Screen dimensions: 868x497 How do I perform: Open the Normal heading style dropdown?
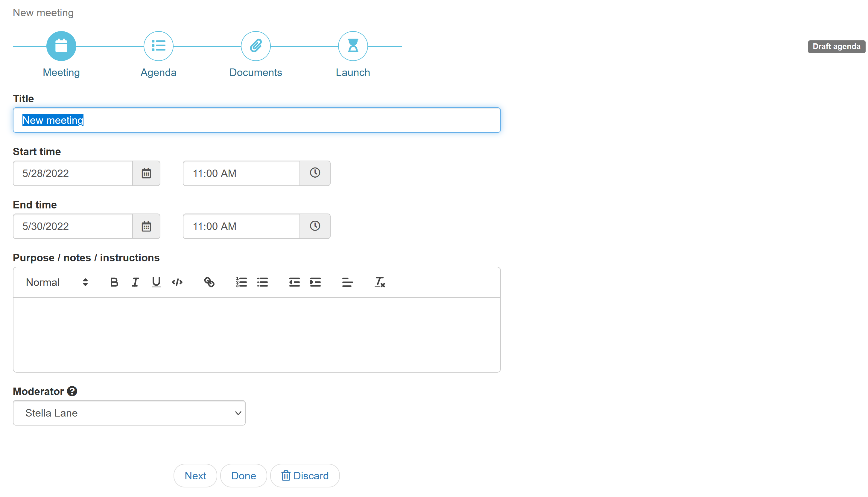click(57, 282)
